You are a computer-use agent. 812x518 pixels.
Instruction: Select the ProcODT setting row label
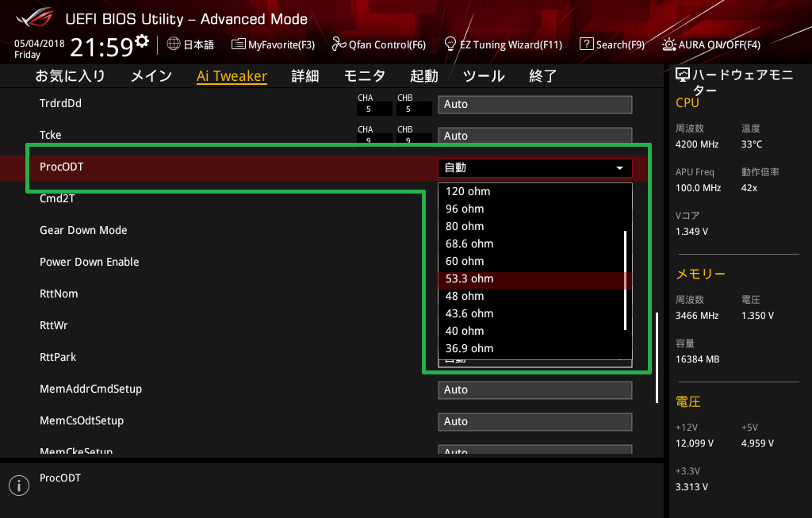pos(62,167)
